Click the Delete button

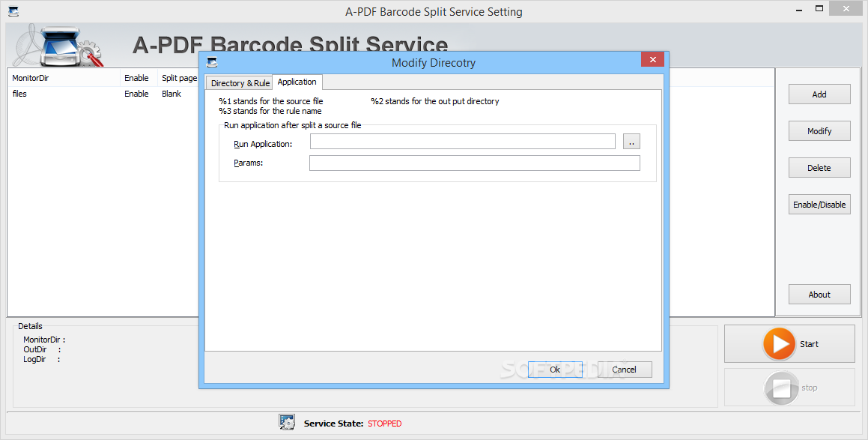coord(819,168)
